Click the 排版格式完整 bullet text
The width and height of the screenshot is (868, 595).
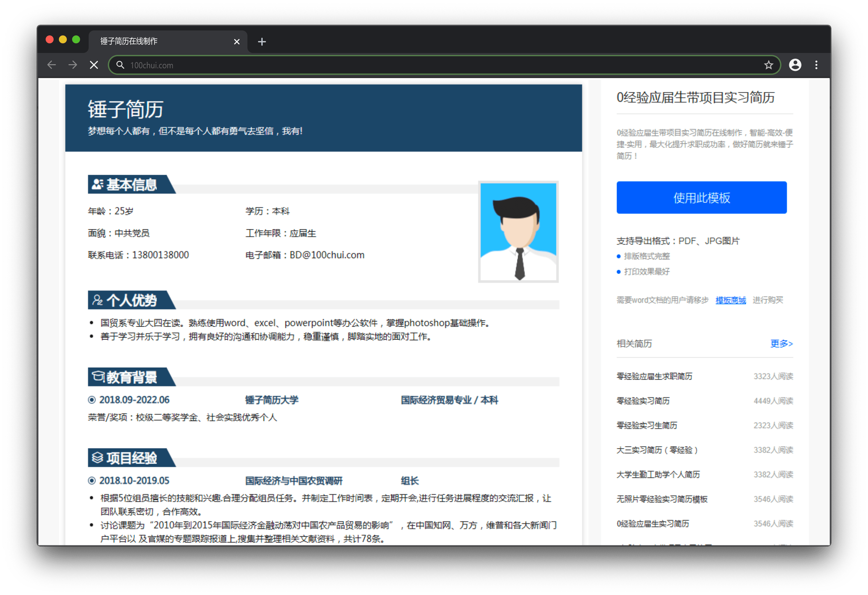[647, 256]
